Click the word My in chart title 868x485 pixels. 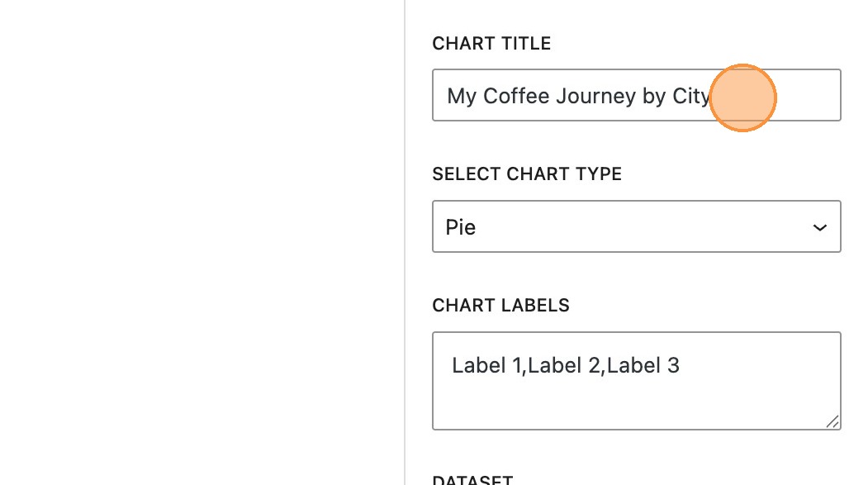pyautogui.click(x=462, y=97)
